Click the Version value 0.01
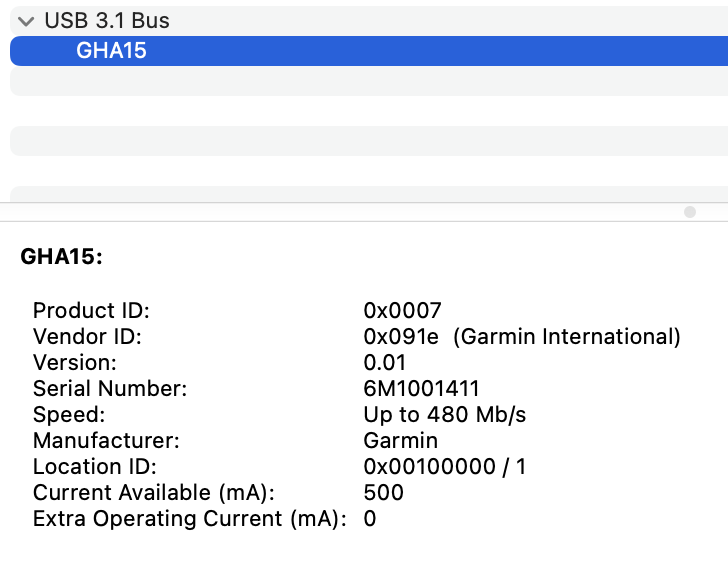 pyautogui.click(x=386, y=362)
